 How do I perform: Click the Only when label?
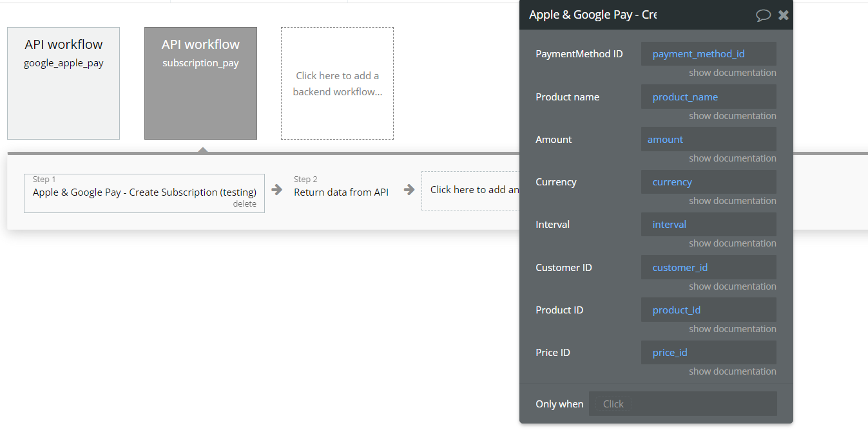point(559,404)
